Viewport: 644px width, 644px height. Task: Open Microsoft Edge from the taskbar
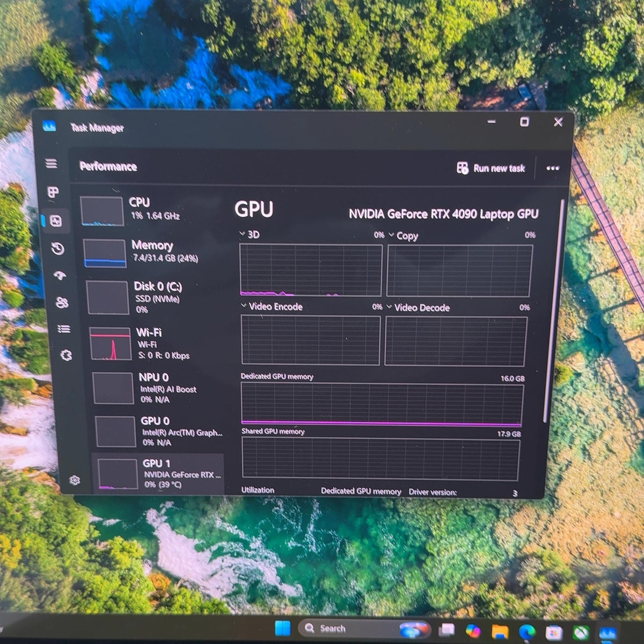tap(527, 632)
